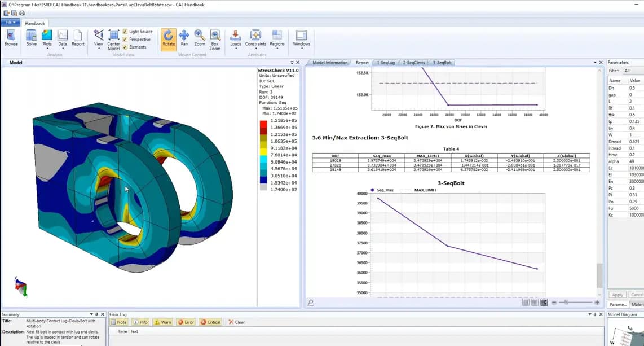Click the Center Model icon

tap(114, 38)
